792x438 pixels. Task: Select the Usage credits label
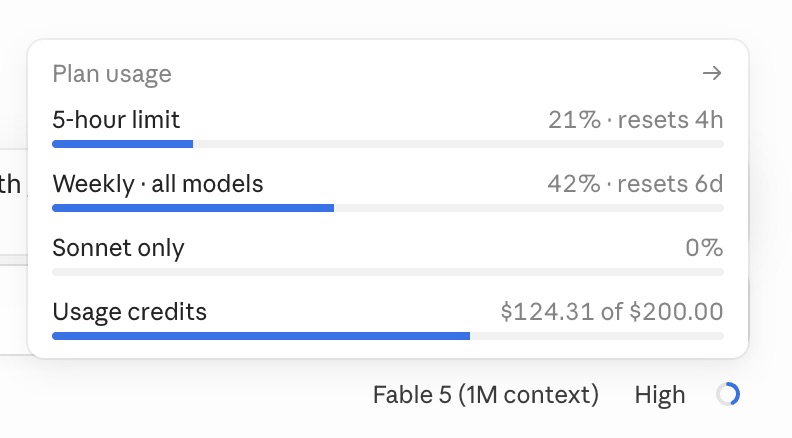(130, 312)
